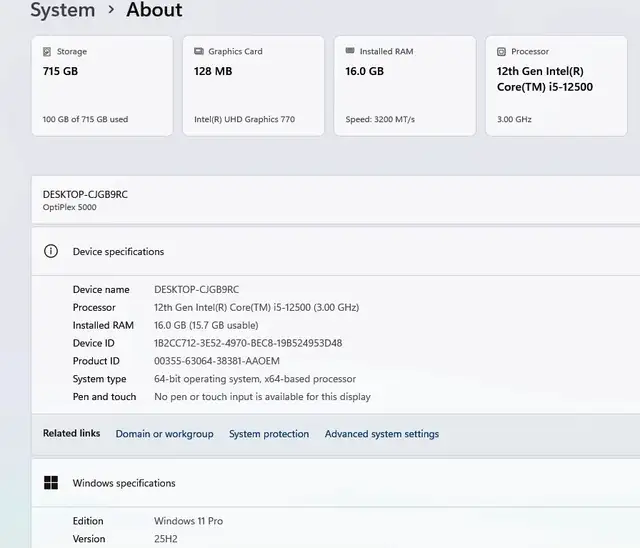This screenshot has height=548, width=640.
Task: Click the breadcrumb chevron after System
Action: [x=111, y=10]
